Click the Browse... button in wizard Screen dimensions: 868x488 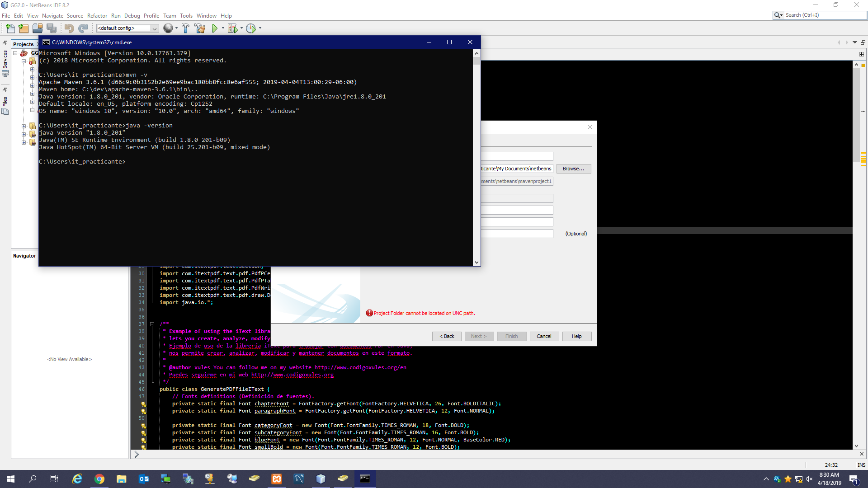573,169
